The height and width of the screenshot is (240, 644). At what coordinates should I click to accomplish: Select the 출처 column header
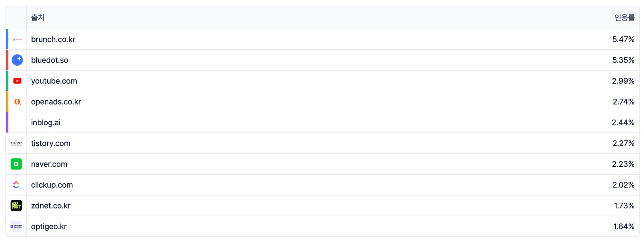click(38, 18)
